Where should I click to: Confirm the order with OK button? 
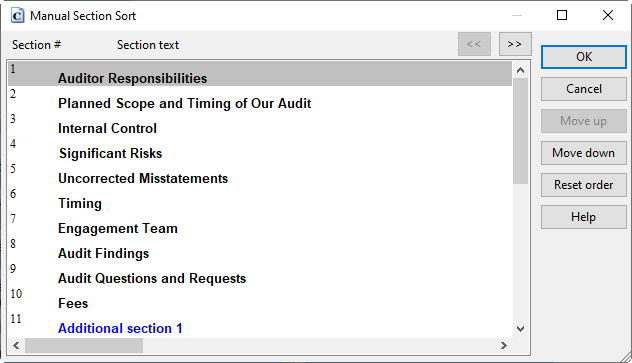point(584,57)
